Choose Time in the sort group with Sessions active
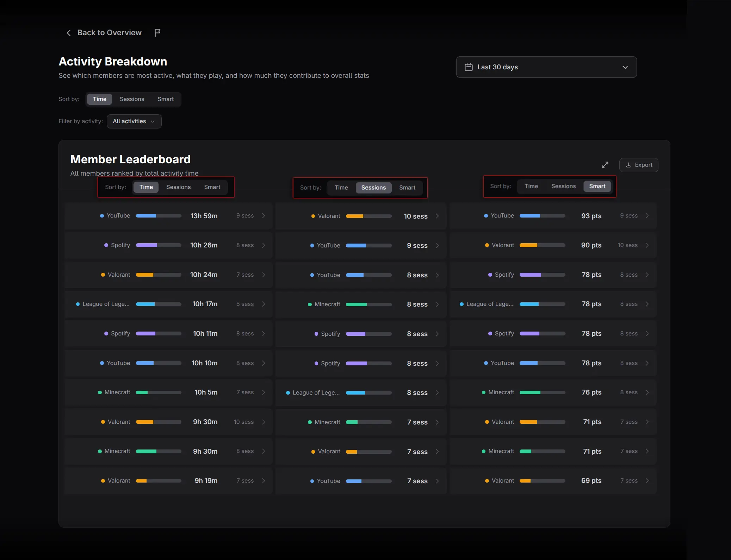Viewport: 731px width, 560px height. point(341,188)
